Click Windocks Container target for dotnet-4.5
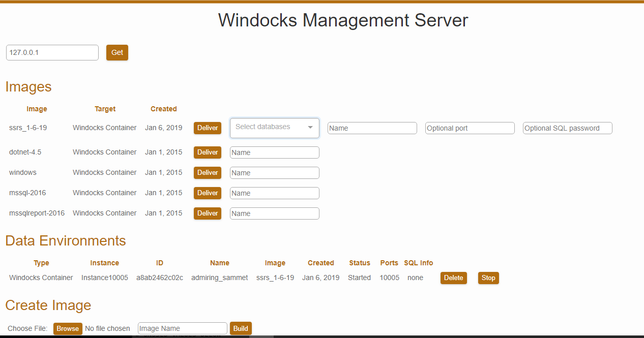644x338 pixels. point(105,152)
